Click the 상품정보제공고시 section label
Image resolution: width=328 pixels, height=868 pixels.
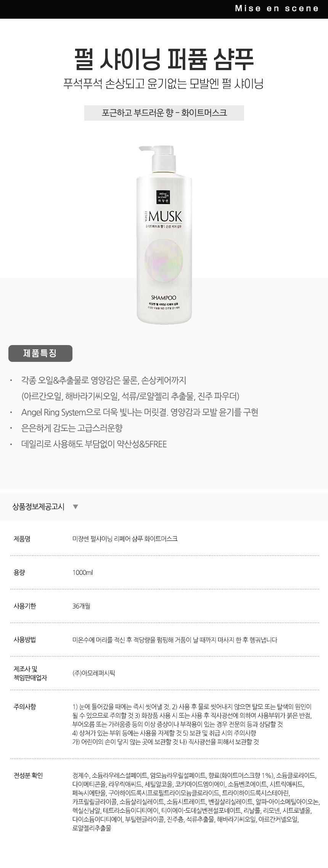pyautogui.click(x=39, y=507)
